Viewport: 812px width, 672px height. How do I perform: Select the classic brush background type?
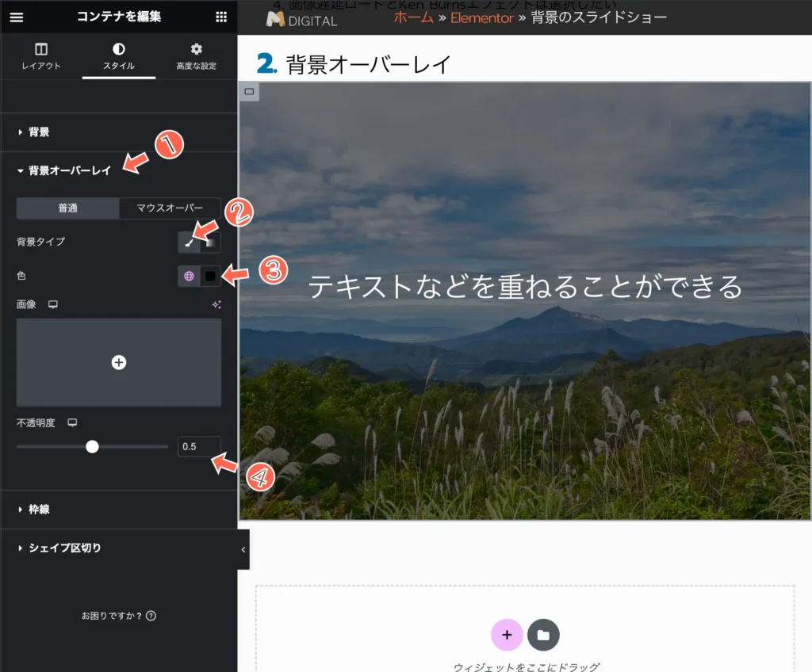189,242
